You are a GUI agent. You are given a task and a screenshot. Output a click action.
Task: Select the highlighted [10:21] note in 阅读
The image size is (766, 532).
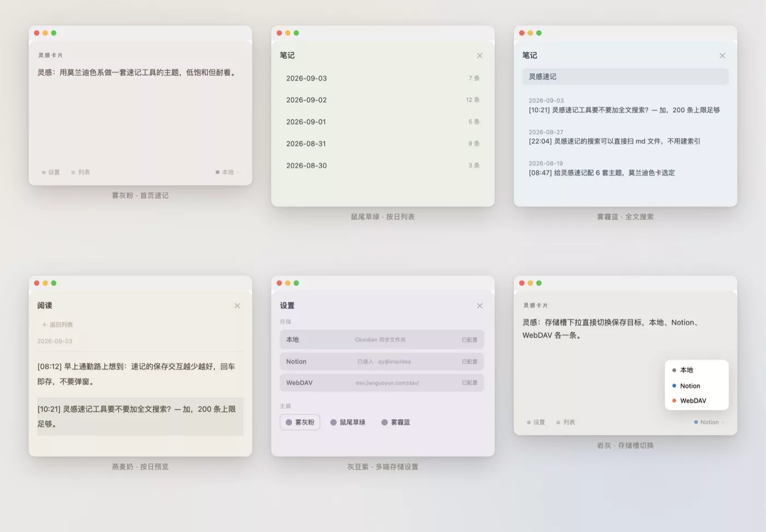pos(140,417)
